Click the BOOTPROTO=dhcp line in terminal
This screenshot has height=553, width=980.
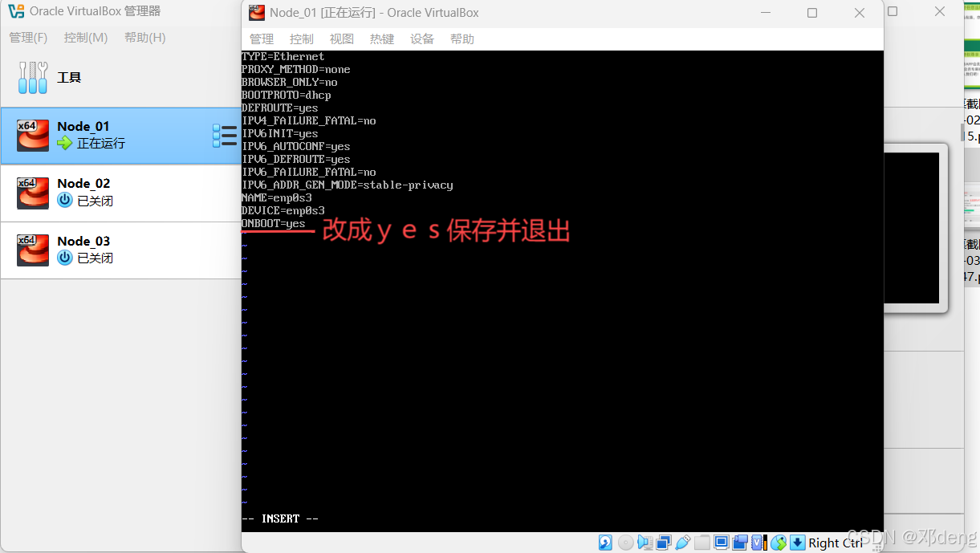tap(287, 95)
